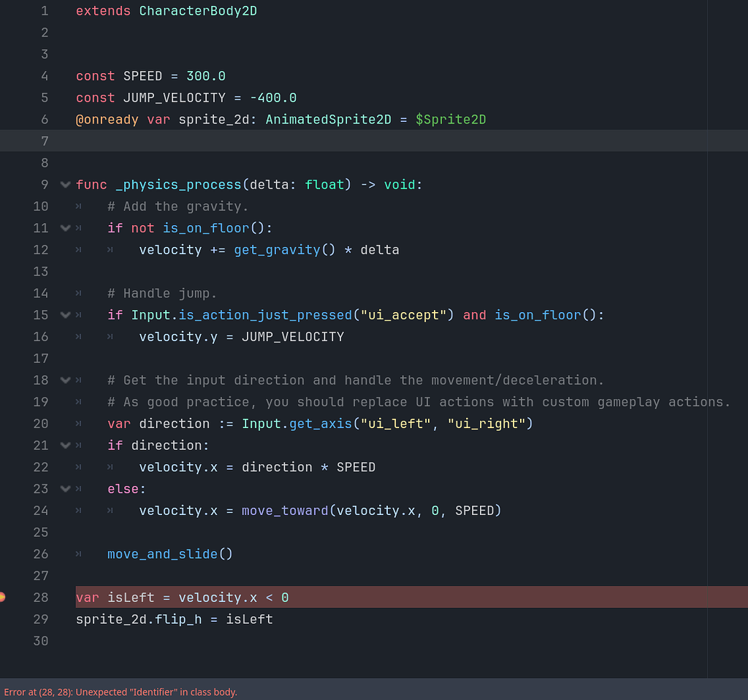Image resolution: width=748 pixels, height=700 pixels.
Task: Click the $Sprite2D node reference on line 6
Action: coord(451,119)
